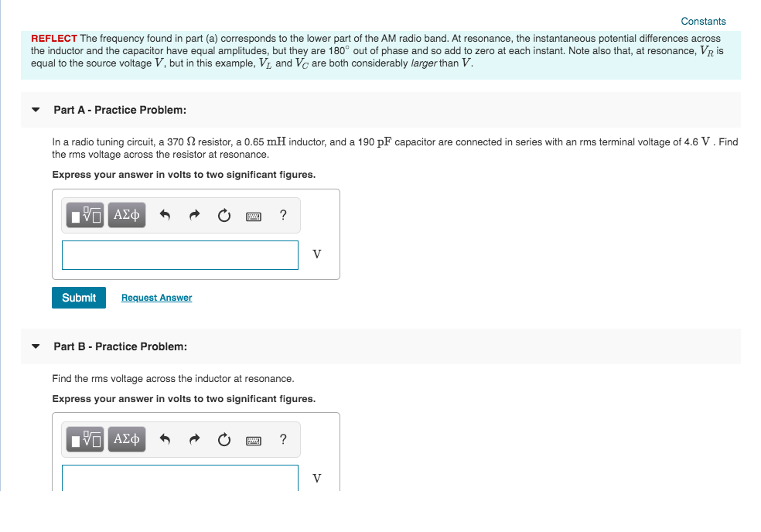Open the on-screen keyboard for Part B
Image resolution: width=761 pixels, height=532 pixels.
coord(253,440)
